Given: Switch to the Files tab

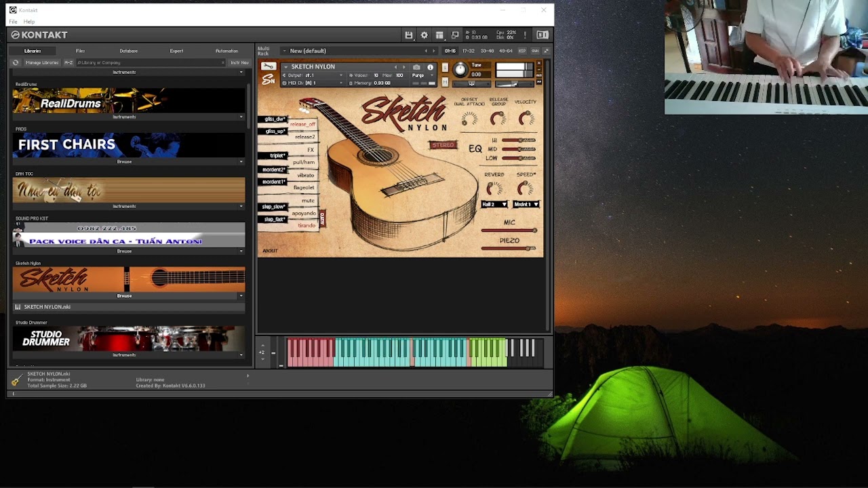Looking at the screenshot, I should pos(80,51).
